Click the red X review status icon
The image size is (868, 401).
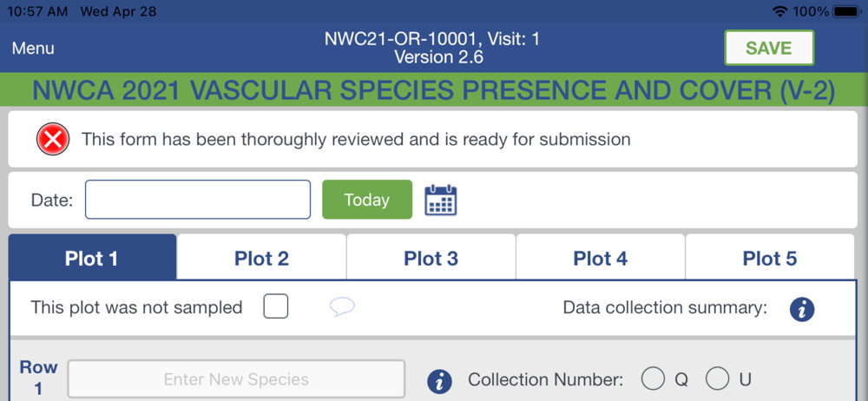click(54, 139)
